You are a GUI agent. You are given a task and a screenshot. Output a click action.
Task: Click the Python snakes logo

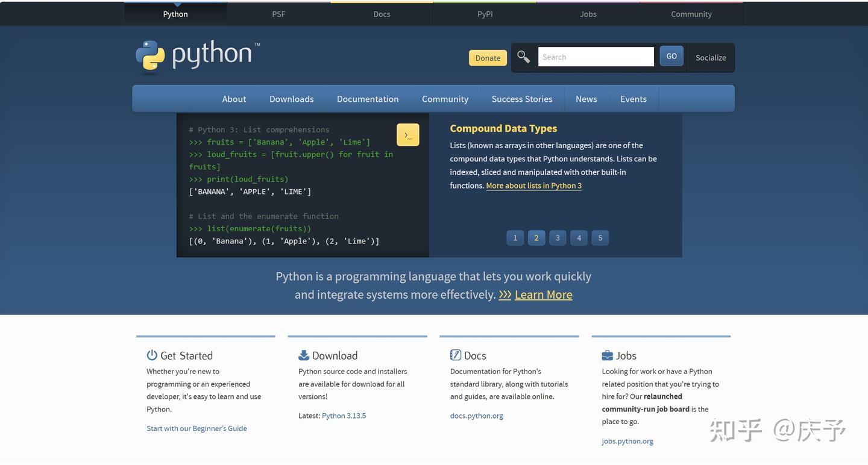tap(149, 54)
